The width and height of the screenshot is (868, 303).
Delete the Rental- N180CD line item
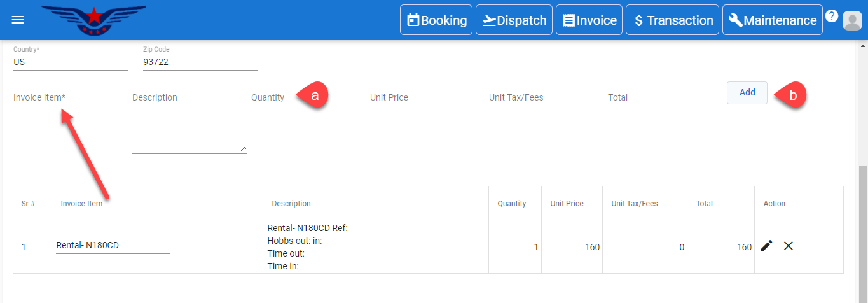pos(789,246)
